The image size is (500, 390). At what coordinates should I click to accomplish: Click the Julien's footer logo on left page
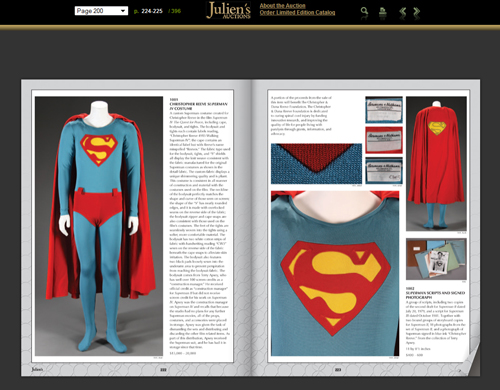tap(37, 369)
